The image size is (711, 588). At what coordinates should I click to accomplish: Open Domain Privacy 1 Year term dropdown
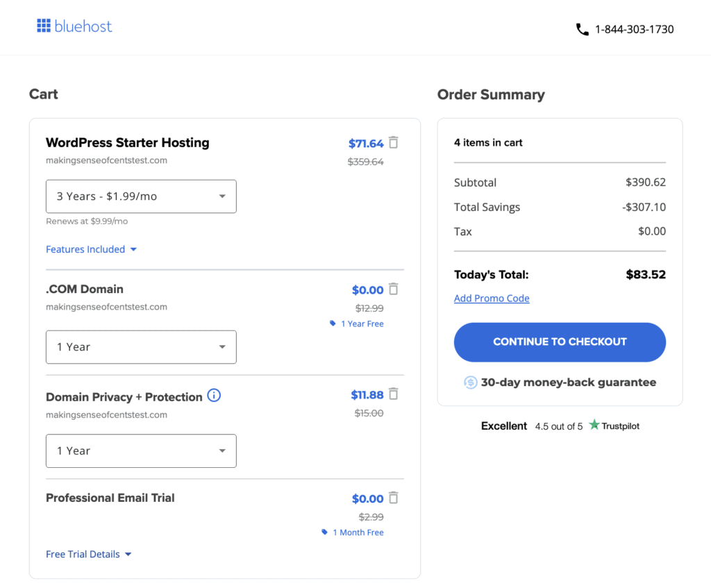tap(141, 451)
